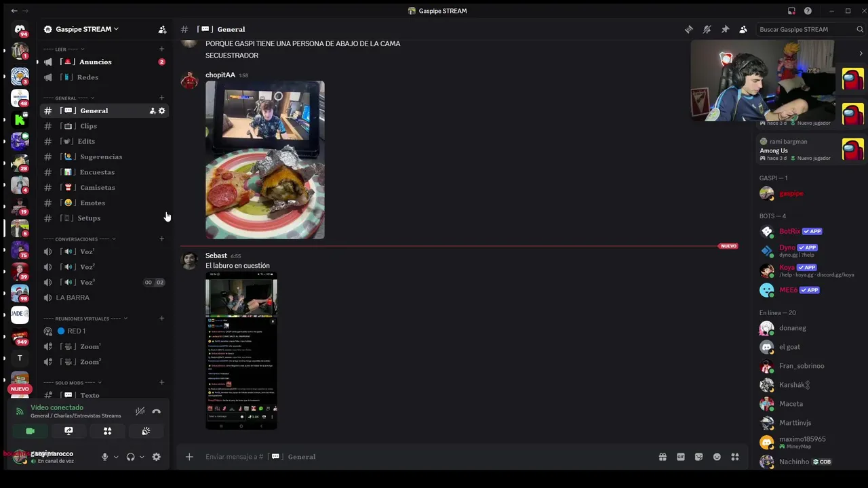This screenshot has width=868, height=488.
Task: Click invite people icon beside server name
Action: tap(162, 29)
